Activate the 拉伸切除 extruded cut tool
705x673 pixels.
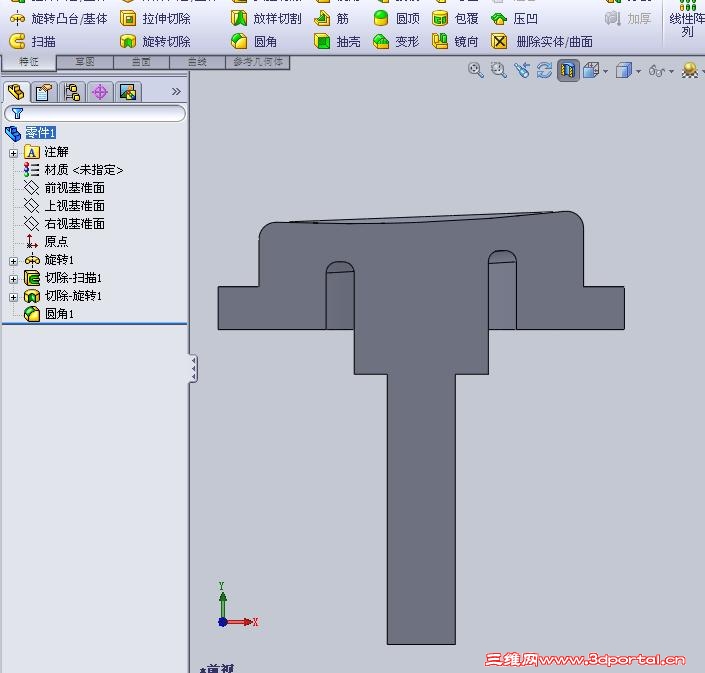coord(155,18)
